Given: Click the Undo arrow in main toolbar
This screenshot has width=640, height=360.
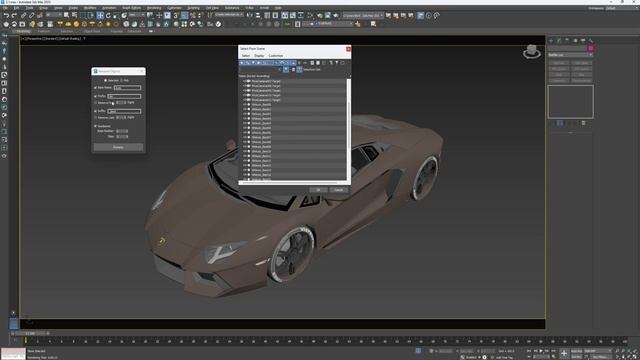Looking at the screenshot, I should coord(7,16).
